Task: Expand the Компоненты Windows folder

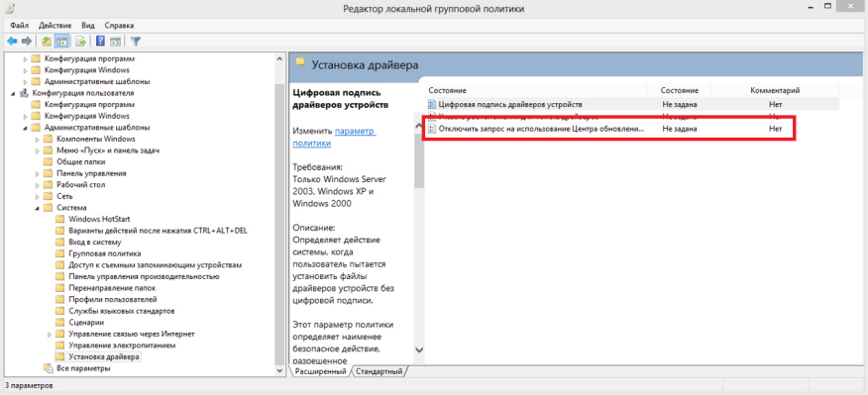Action: (x=37, y=139)
